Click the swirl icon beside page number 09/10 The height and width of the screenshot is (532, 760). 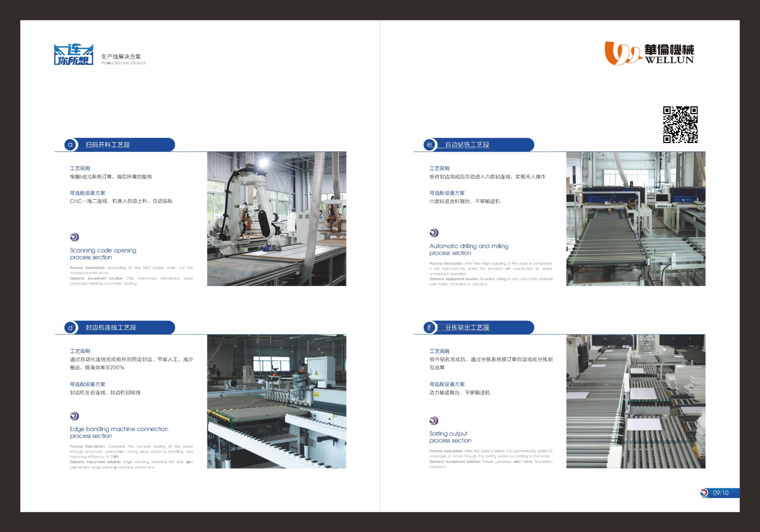[x=705, y=493]
